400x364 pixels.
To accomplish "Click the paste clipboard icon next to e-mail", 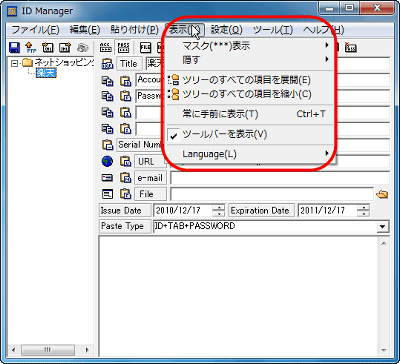I will tap(126, 178).
